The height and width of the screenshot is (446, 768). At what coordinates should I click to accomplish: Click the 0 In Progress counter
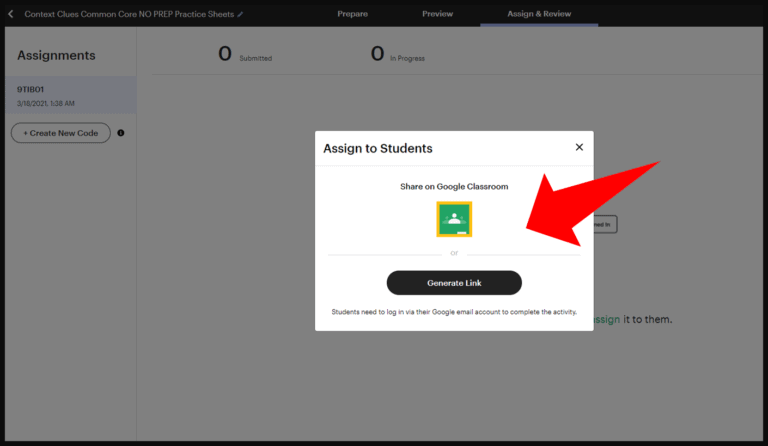pos(398,54)
